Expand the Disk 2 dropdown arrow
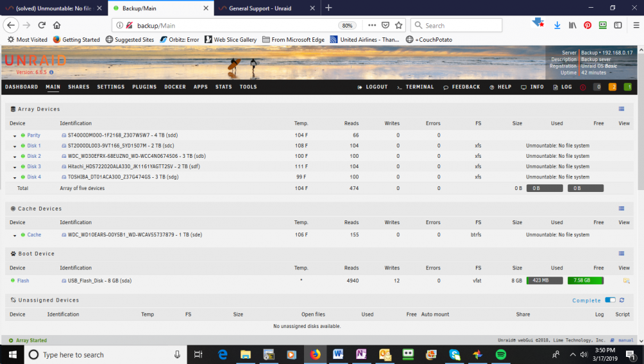The height and width of the screenshot is (364, 644). [x=15, y=157]
